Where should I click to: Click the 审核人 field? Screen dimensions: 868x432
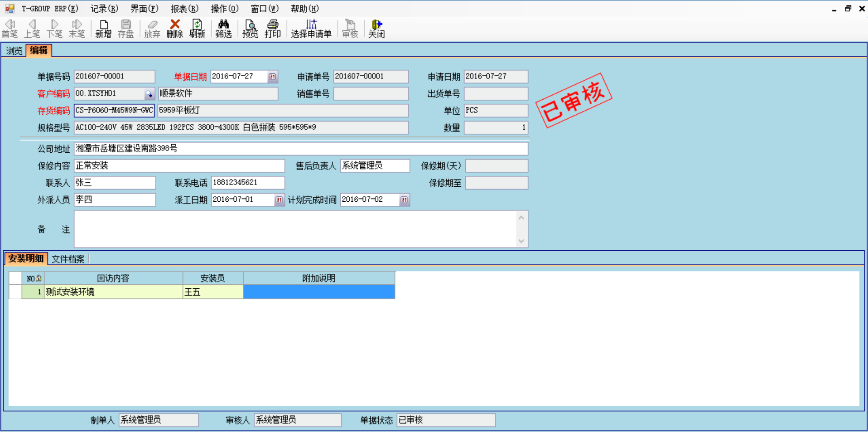pyautogui.click(x=297, y=420)
